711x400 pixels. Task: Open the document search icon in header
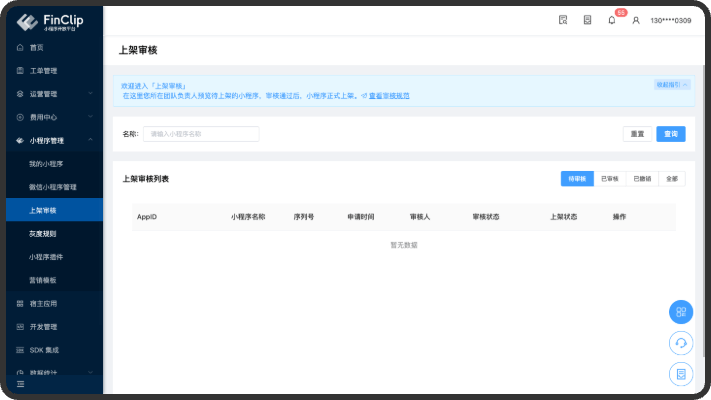[563, 20]
